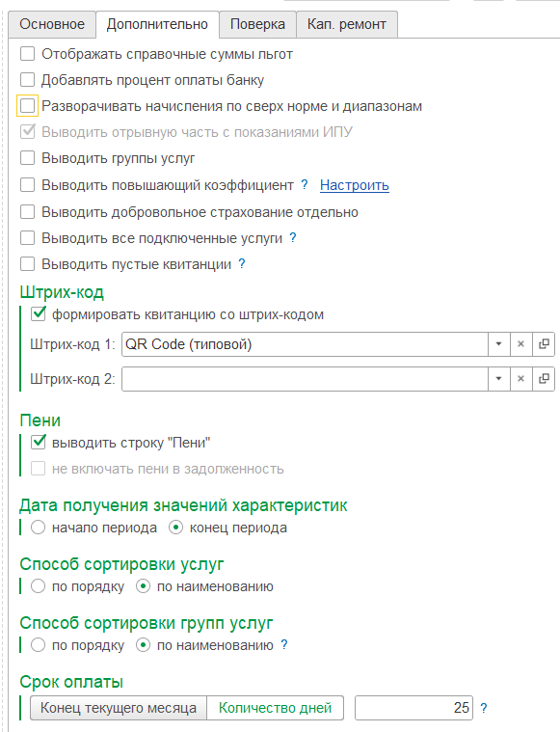Expand the Штрих-код 1 dropdown list
The width and height of the screenshot is (560, 732).
coord(499,344)
